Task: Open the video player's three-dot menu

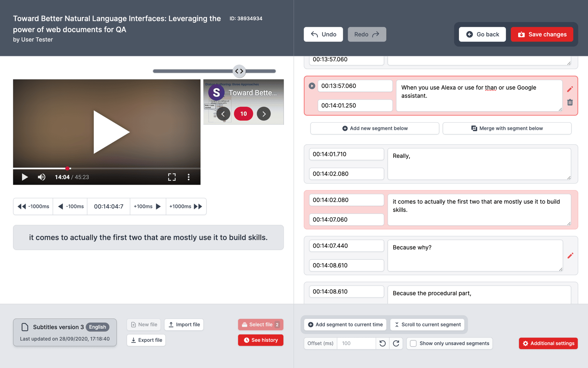Action: [x=189, y=177]
